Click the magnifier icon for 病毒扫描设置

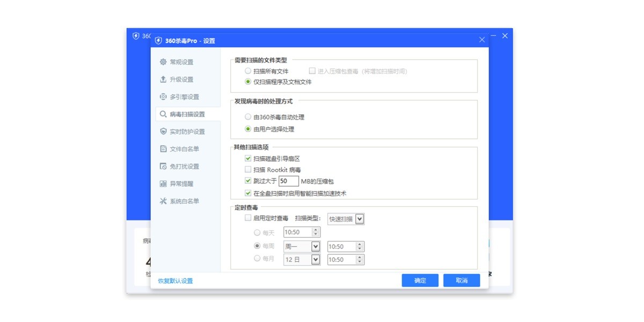(164, 114)
